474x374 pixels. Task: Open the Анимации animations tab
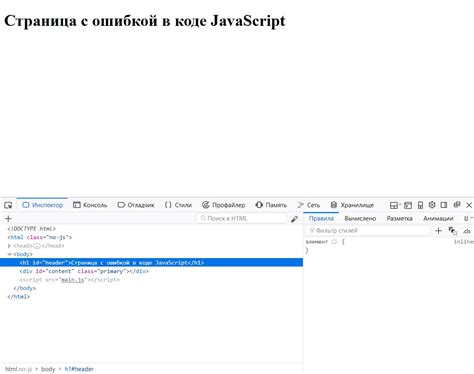click(x=438, y=218)
